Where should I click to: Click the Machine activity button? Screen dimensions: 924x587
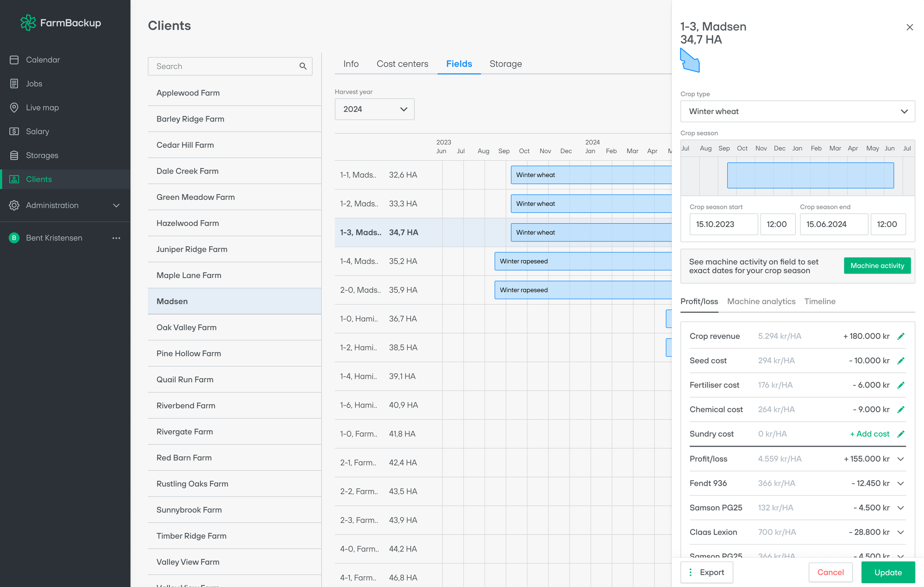[x=877, y=266]
